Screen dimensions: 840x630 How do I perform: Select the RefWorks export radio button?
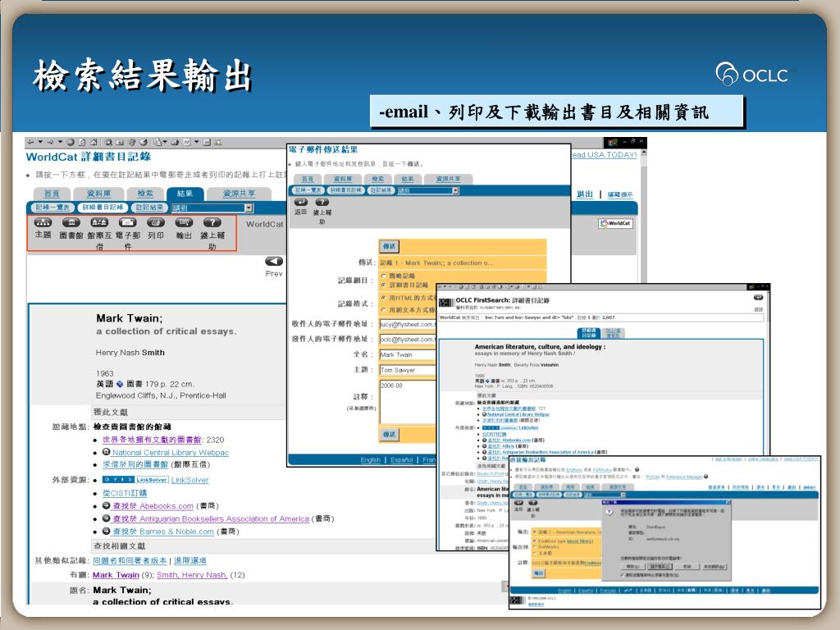[535, 547]
